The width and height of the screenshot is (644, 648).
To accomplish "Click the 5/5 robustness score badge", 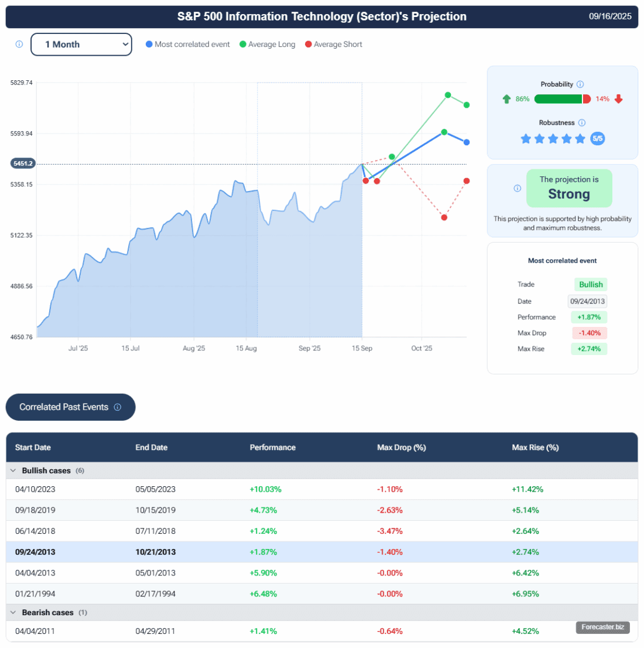I will tap(597, 139).
